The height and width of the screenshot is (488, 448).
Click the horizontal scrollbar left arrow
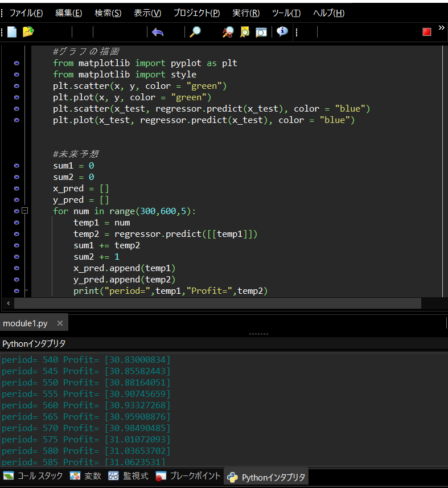(9, 303)
